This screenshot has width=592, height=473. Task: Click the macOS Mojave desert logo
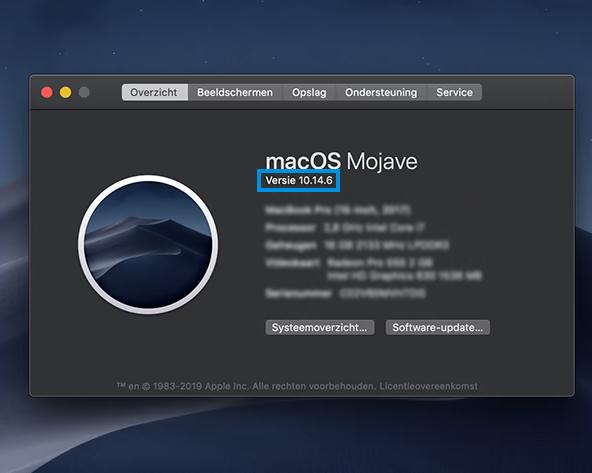[x=148, y=244]
